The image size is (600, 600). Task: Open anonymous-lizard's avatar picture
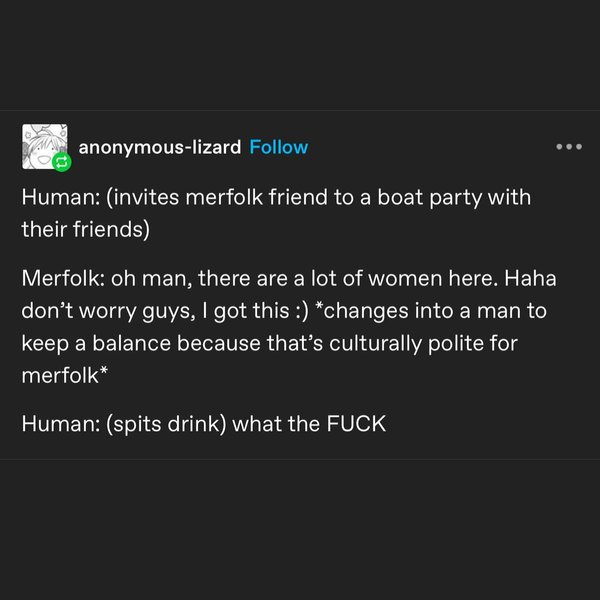click(x=42, y=144)
